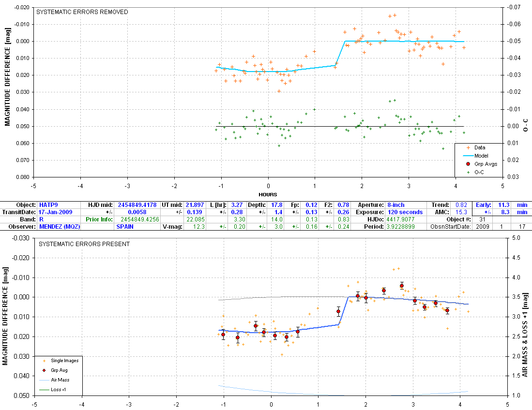Click the Model legend entry
The width and height of the screenshot is (532, 410).
click(x=476, y=156)
